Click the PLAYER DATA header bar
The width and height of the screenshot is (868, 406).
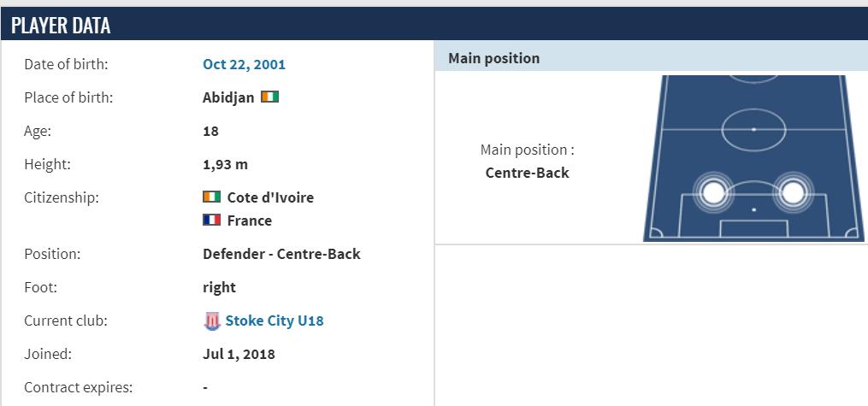coord(434,26)
